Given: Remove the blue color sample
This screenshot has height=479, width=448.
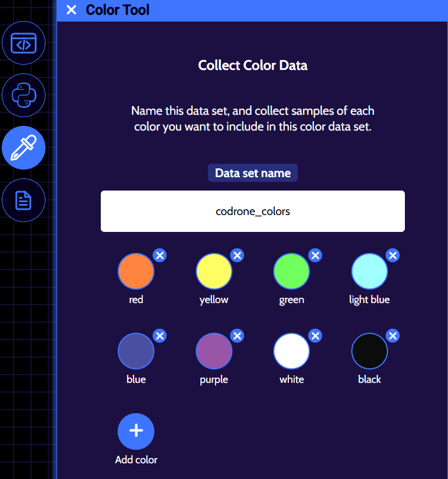Looking at the screenshot, I should click(x=160, y=336).
